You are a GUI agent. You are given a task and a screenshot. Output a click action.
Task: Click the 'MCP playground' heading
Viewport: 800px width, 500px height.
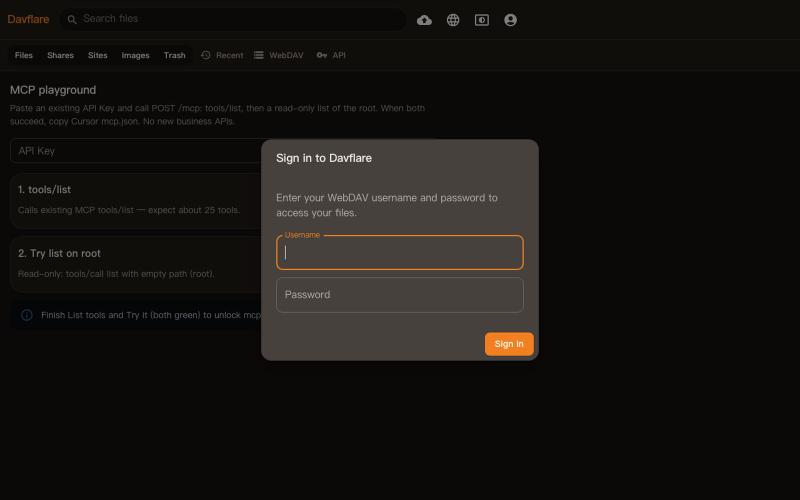tap(53, 90)
